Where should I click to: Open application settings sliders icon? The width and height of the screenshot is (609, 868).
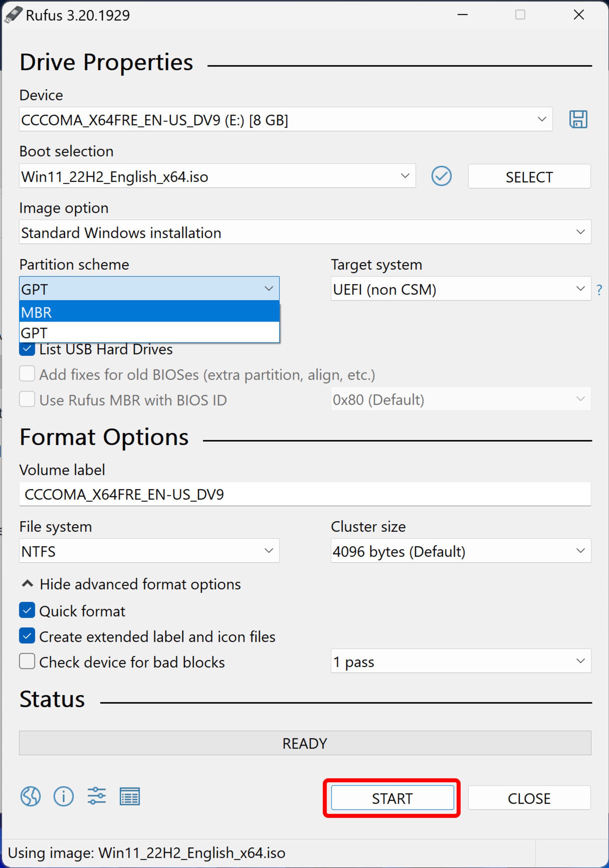click(x=97, y=797)
